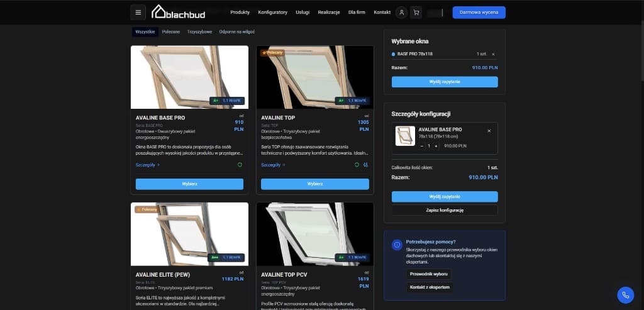Open Szczegóły link for AVALINE BASE PRO

tap(147, 165)
